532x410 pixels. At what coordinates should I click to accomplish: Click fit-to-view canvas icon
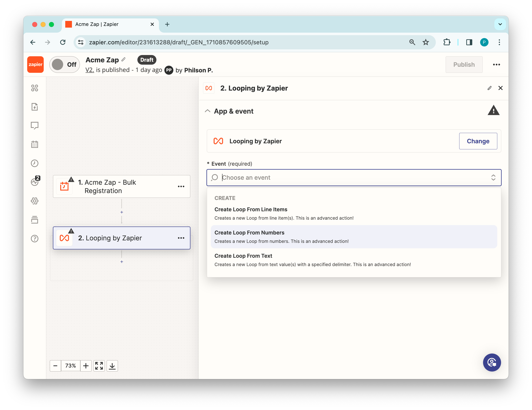(99, 366)
